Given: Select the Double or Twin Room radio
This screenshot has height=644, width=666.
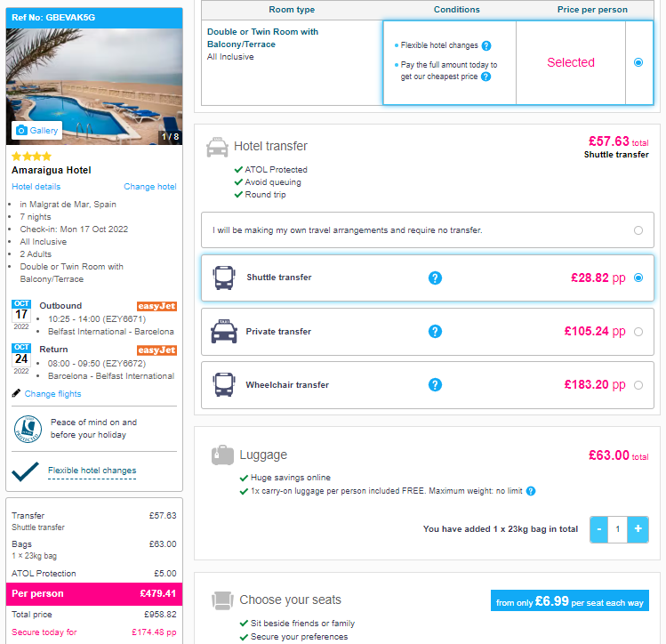Looking at the screenshot, I should click(638, 62).
